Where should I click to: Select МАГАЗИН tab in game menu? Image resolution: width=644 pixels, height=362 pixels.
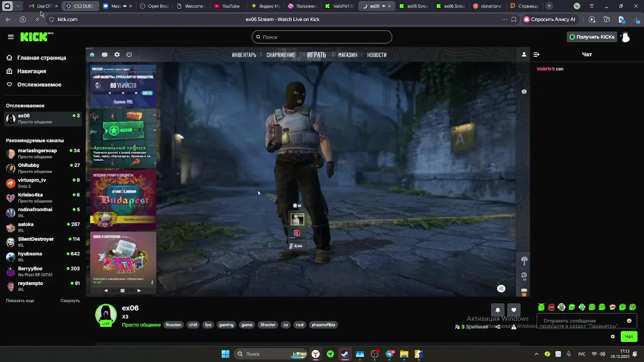[x=348, y=55]
